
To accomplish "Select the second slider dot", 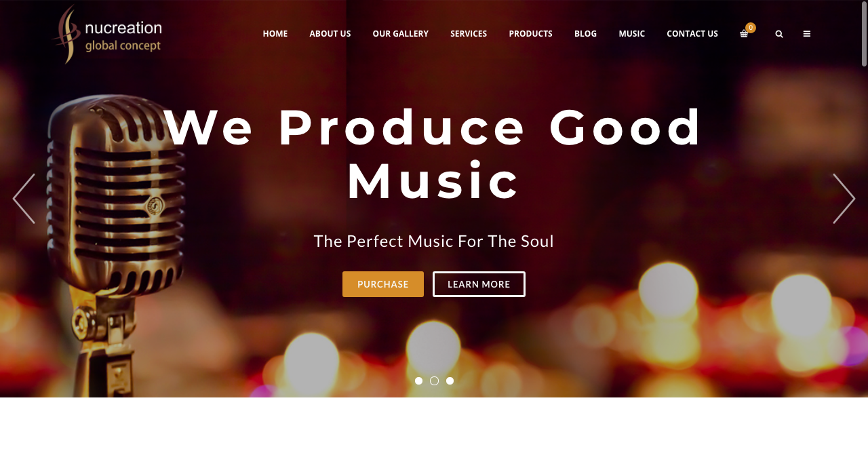I will (x=435, y=381).
